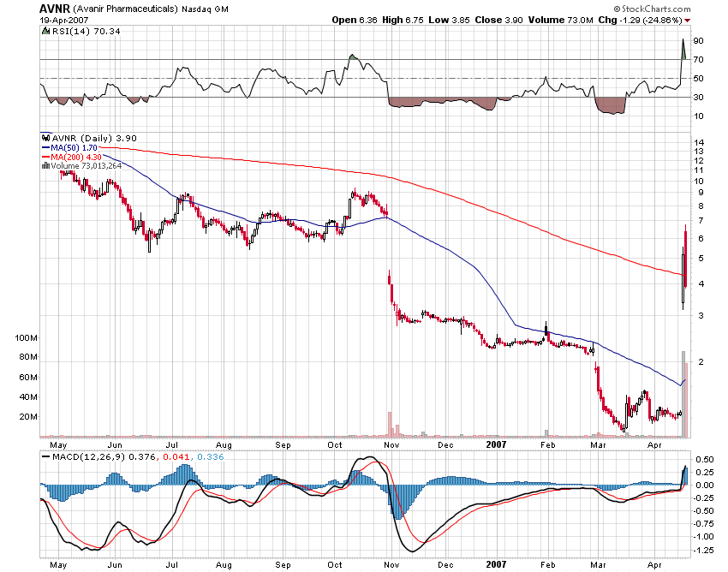
Task: Click the 40M volume axis label
Action: [28, 397]
